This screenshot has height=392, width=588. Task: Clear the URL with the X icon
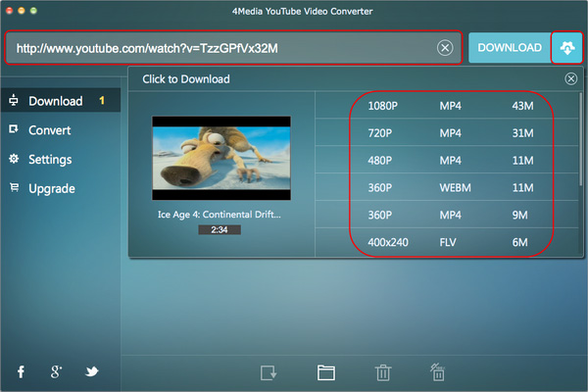point(445,48)
